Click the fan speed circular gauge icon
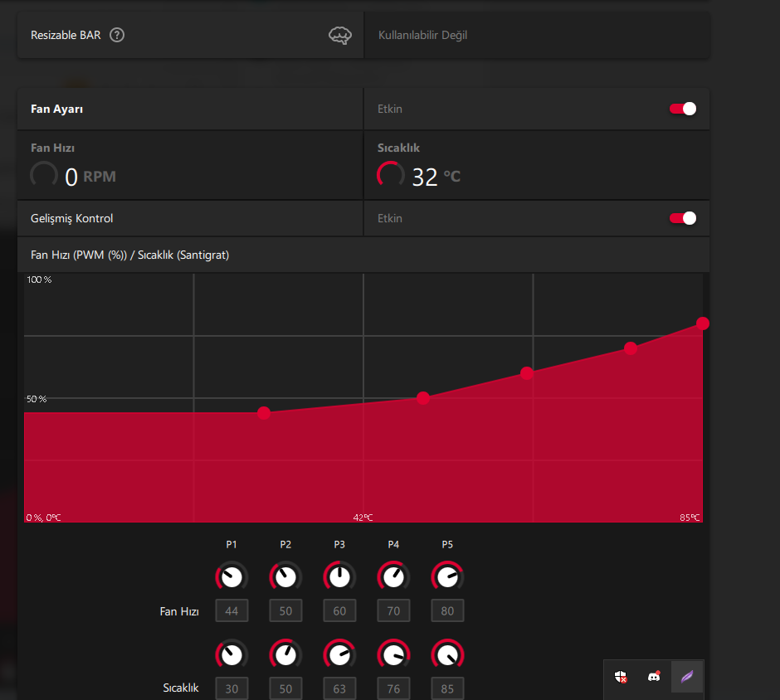The width and height of the screenshot is (780, 700). point(44,174)
